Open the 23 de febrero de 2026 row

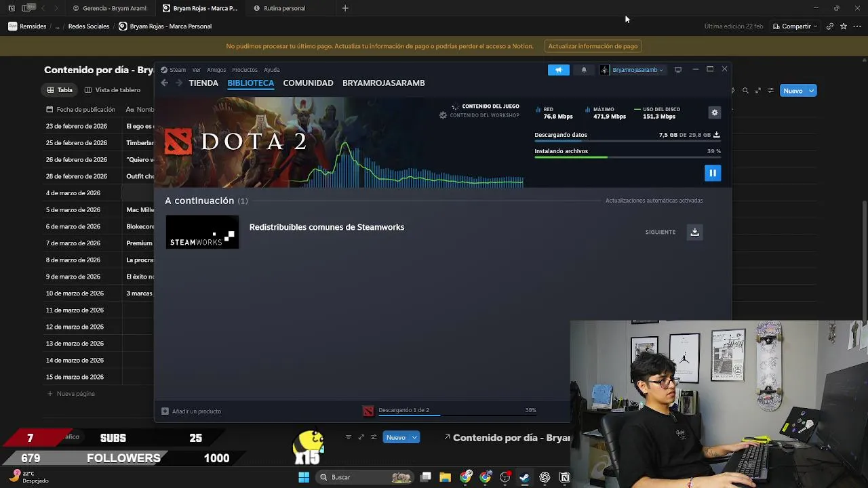pos(77,126)
